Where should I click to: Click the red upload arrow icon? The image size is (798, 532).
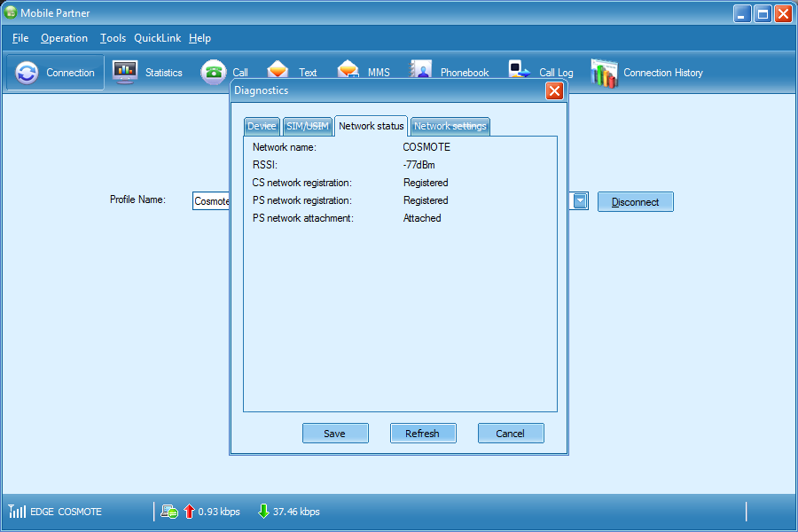pos(189,511)
